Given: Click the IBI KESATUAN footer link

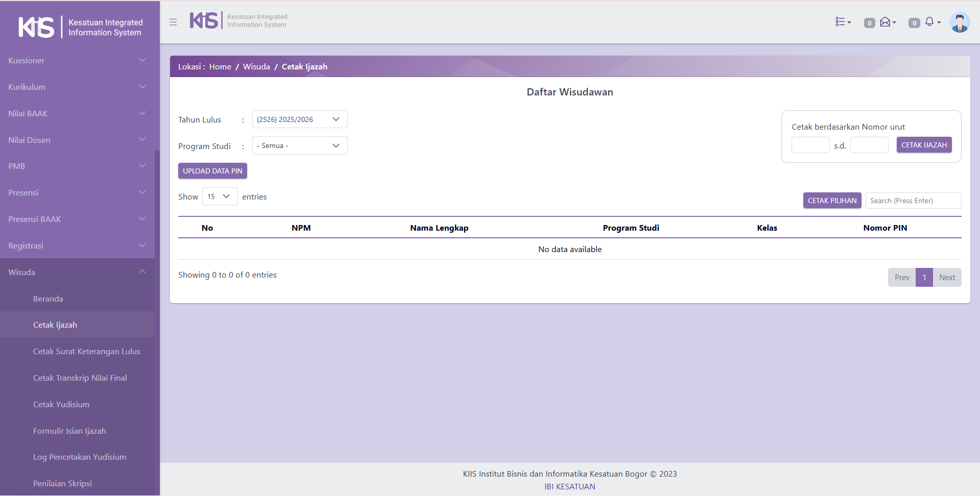Looking at the screenshot, I should click(x=569, y=486).
